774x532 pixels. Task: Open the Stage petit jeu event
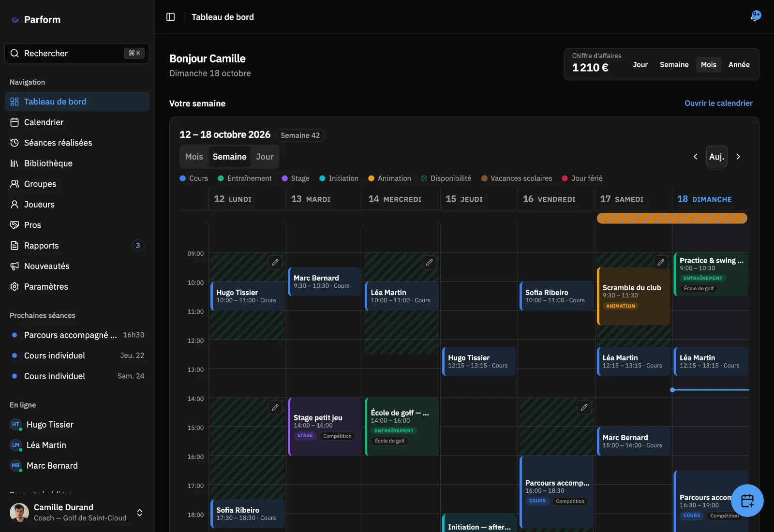325,427
